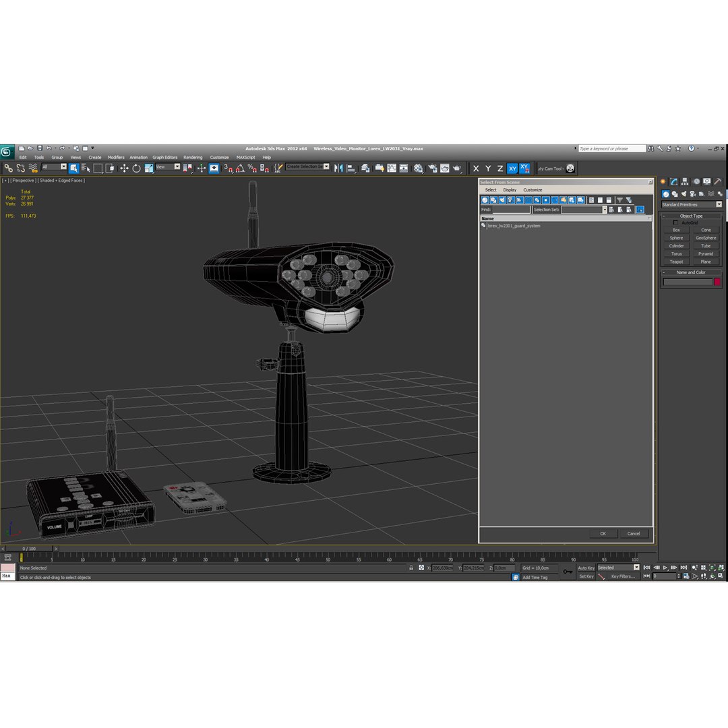Pick the Select and Scale tool
This screenshot has width=728, height=728.
[x=148, y=168]
